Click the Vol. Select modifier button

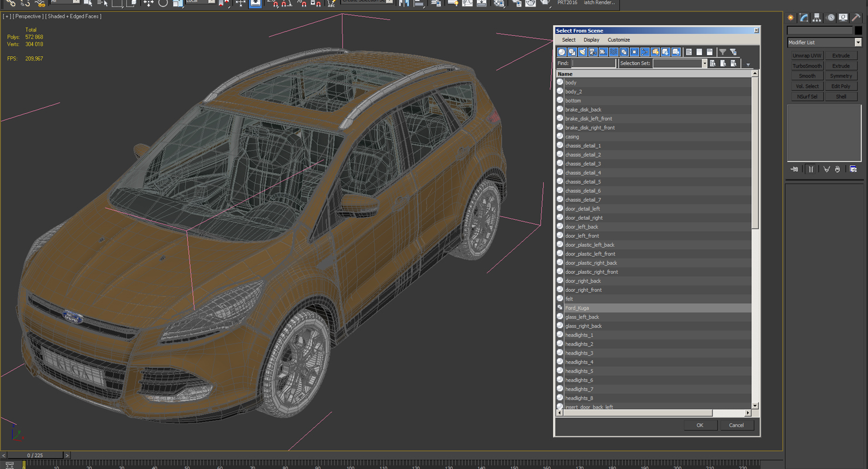coord(807,86)
